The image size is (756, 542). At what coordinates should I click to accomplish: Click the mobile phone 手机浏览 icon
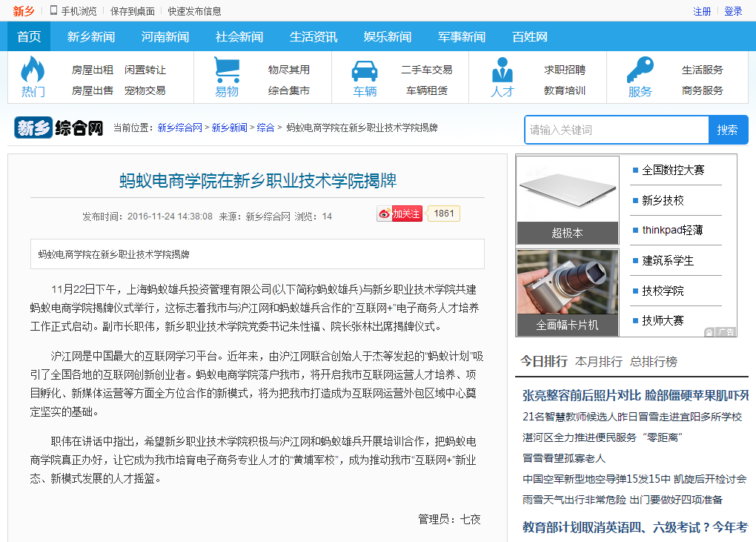click(x=53, y=10)
